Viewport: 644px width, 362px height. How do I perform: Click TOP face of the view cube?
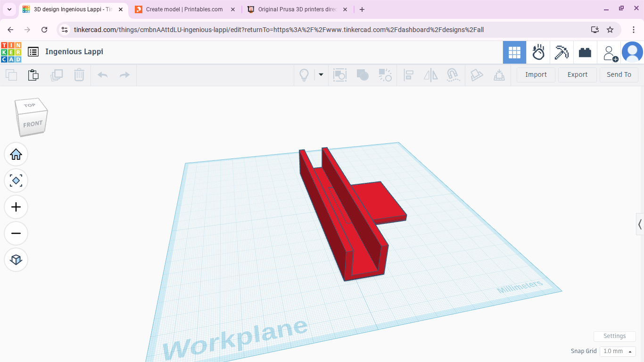[30, 105]
